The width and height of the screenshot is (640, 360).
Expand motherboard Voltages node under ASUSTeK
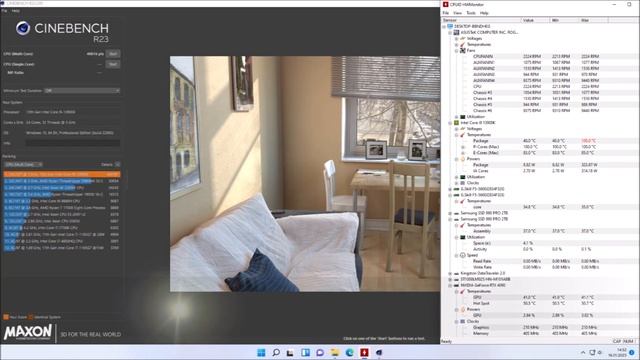[456, 38]
